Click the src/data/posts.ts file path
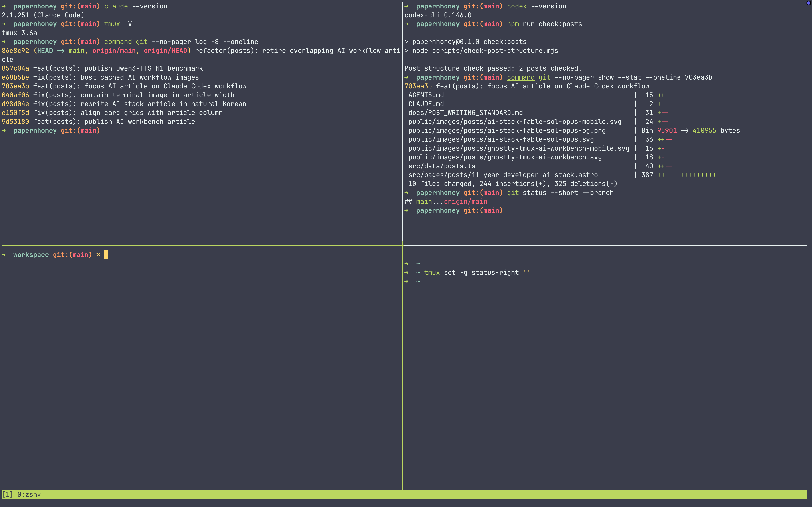The width and height of the screenshot is (812, 507). pyautogui.click(x=442, y=166)
